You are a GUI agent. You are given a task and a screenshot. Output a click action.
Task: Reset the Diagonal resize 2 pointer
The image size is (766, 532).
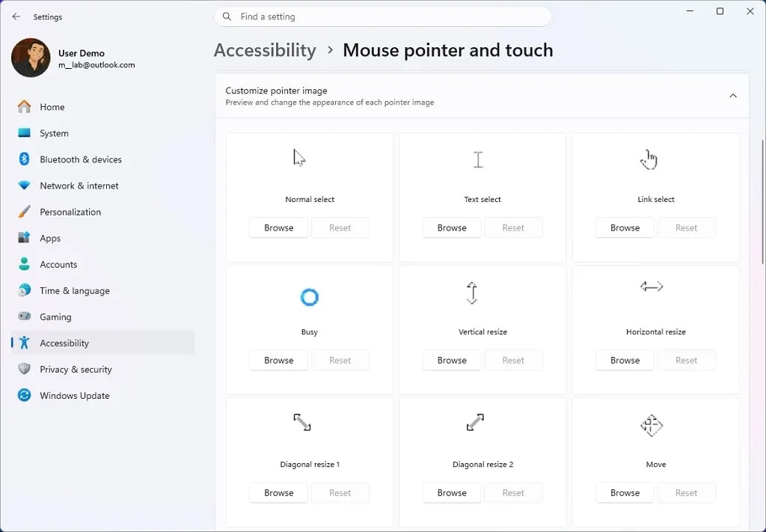click(513, 492)
